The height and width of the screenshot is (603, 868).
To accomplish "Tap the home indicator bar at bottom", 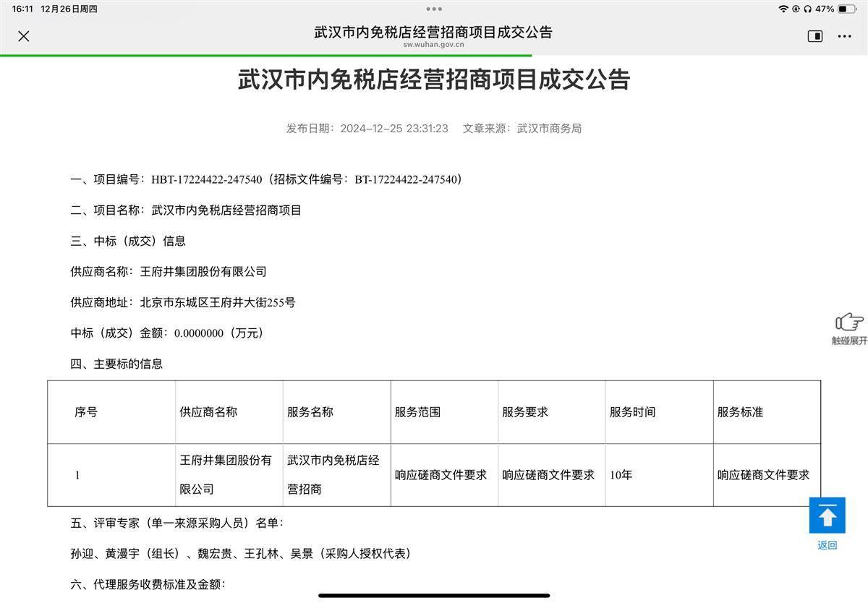I will point(434,596).
